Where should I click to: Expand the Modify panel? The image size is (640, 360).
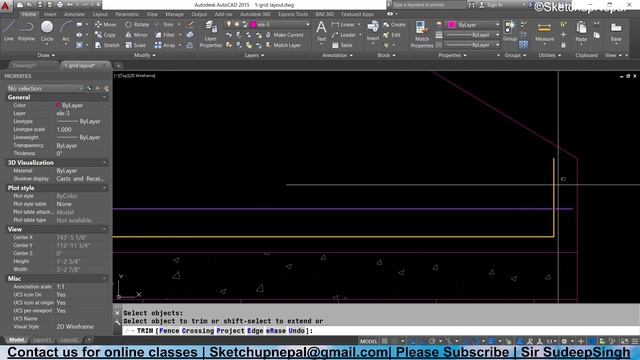pos(144,55)
